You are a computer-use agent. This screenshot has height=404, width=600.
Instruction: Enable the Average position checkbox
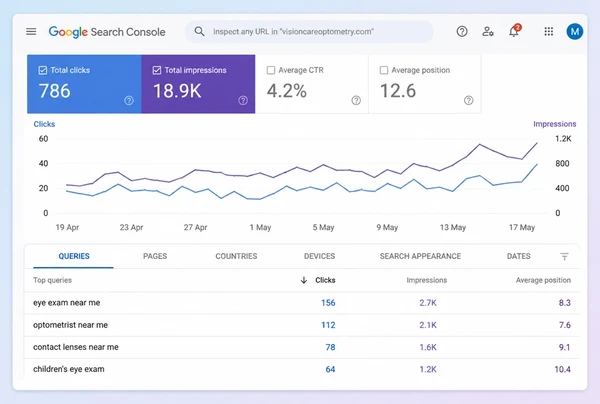383,70
